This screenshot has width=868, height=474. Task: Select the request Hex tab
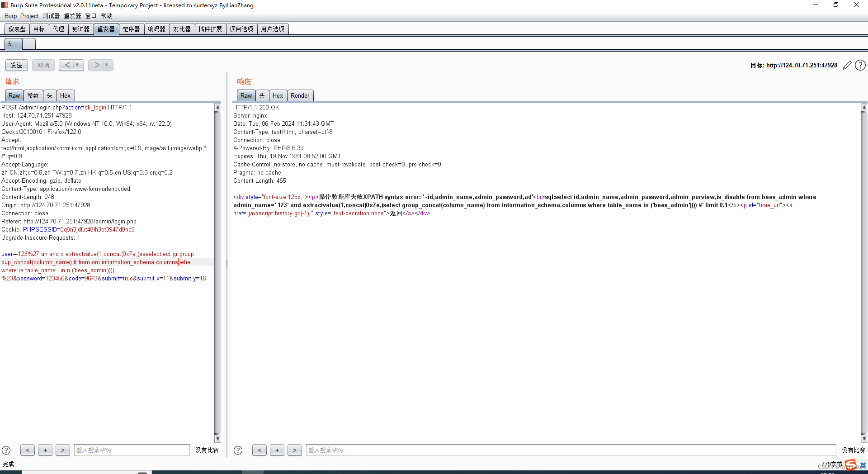(x=66, y=95)
